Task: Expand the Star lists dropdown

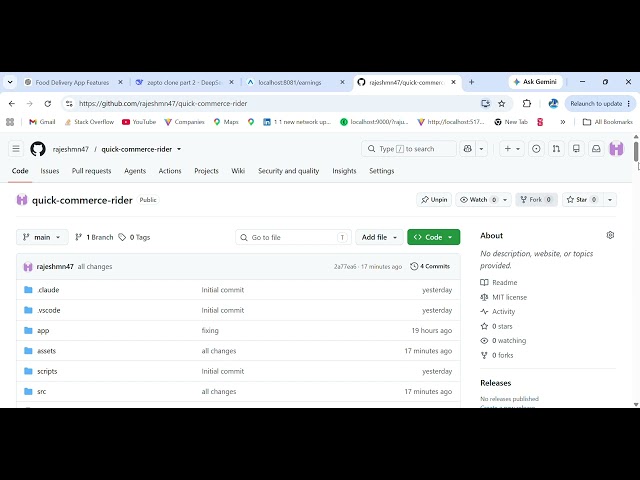Action: pyautogui.click(x=610, y=200)
